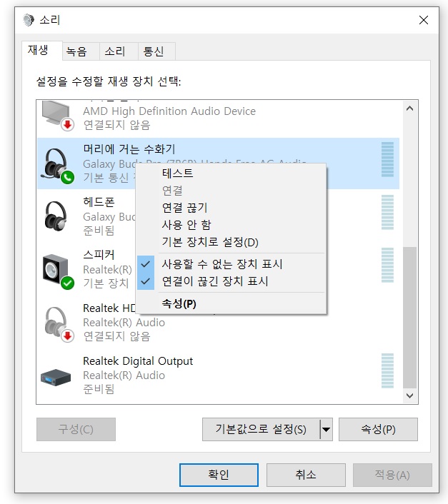The width and height of the screenshot is (448, 504).
Task: Select the Realtek Digital Output row
Action: [219, 375]
